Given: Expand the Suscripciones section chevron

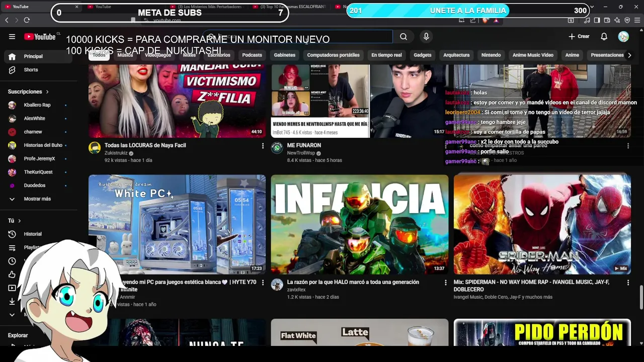Looking at the screenshot, I should tap(47, 92).
